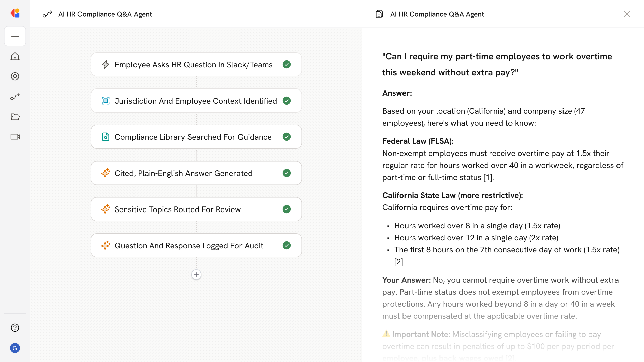Image resolution: width=644 pixels, height=362 pixels.
Task: Close the AI HR Compliance Q&A Agent panel
Action: [x=627, y=14]
